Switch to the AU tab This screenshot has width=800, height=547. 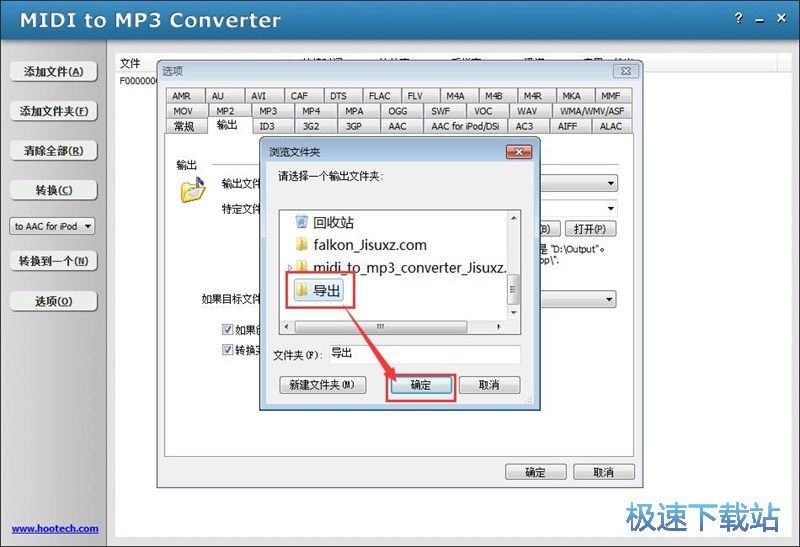pos(225,96)
